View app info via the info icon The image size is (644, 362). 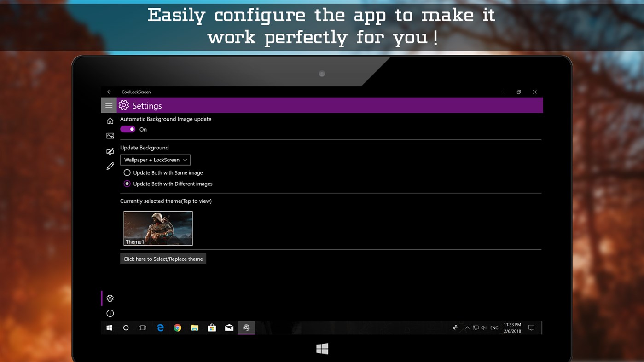point(110,313)
